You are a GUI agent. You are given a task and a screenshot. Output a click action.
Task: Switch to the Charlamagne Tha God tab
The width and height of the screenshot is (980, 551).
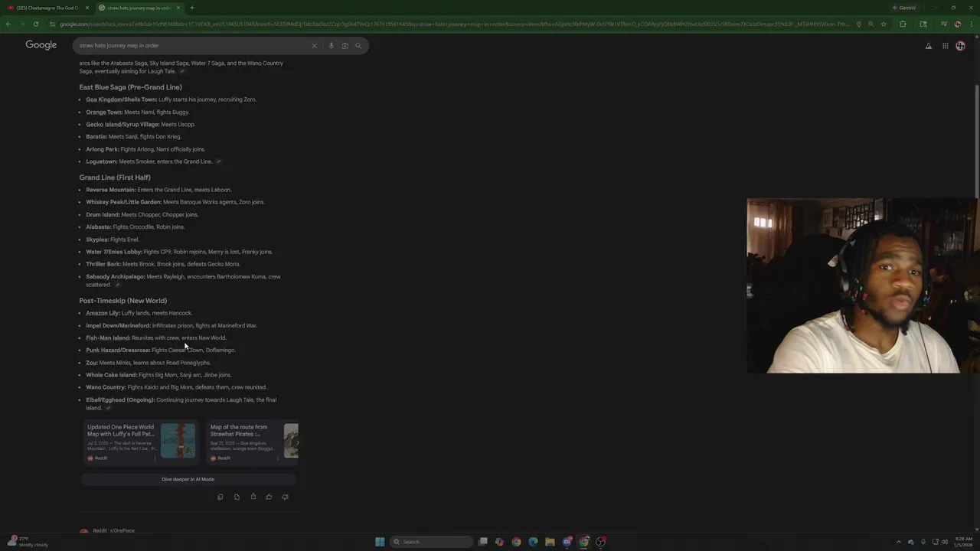(x=46, y=8)
